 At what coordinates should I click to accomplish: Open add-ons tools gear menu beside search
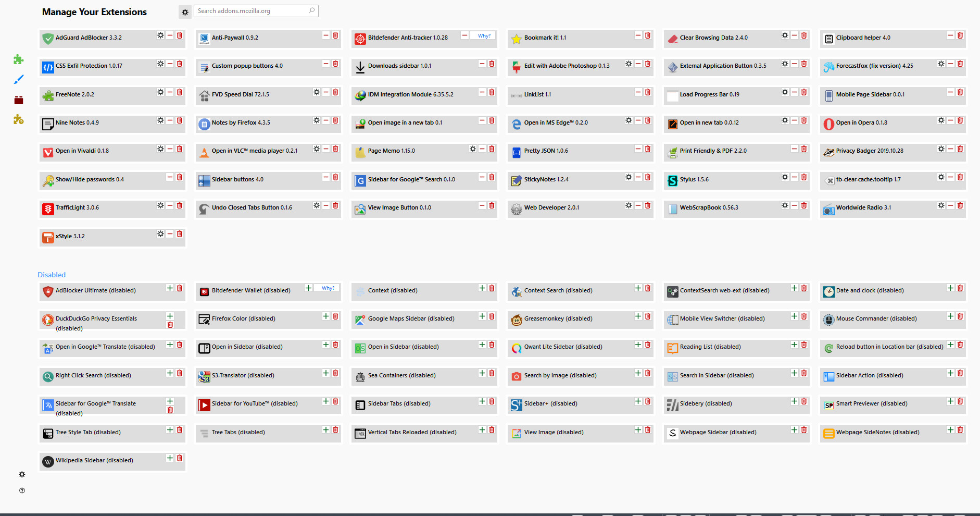coord(185,12)
